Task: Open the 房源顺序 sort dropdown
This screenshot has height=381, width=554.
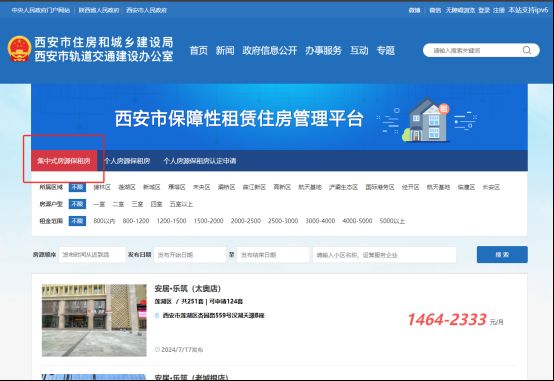Action: (92, 254)
